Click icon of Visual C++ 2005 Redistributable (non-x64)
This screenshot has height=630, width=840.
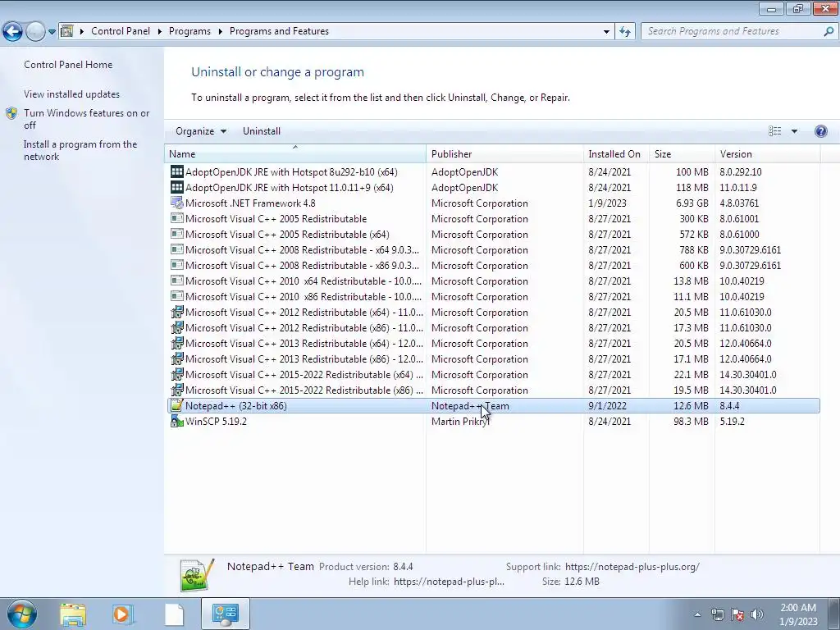point(177,218)
